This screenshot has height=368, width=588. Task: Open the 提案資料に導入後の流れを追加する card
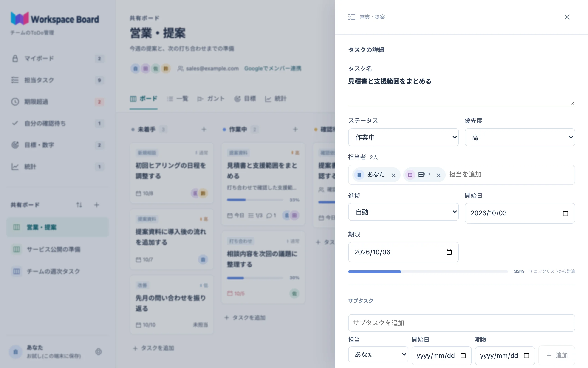[x=172, y=239]
